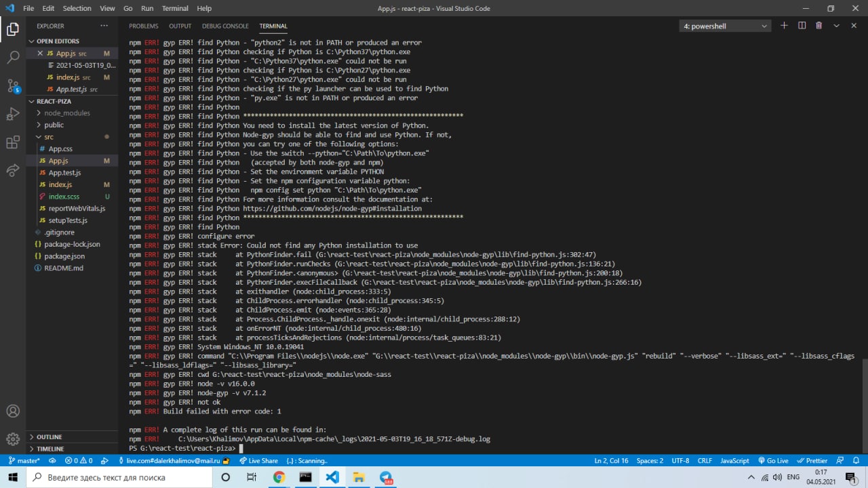Screen dimensions: 868x488
Task: Open the Extensions view
Action: (x=13, y=142)
